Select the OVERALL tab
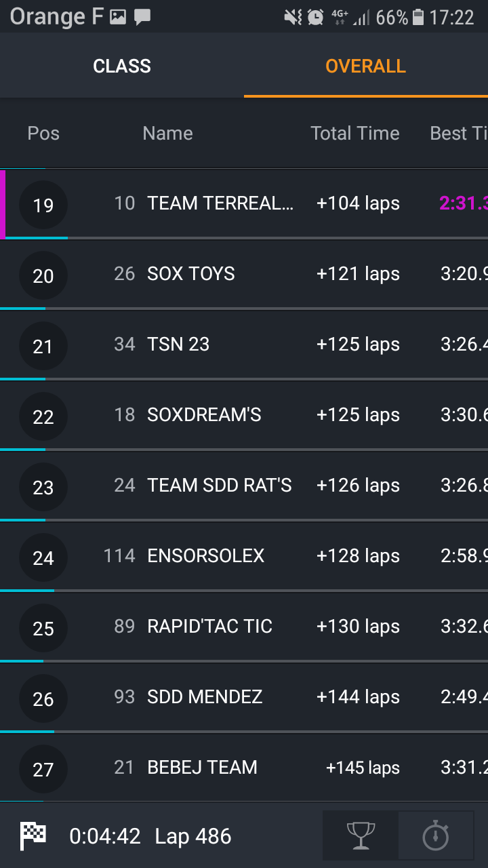 pos(365,66)
